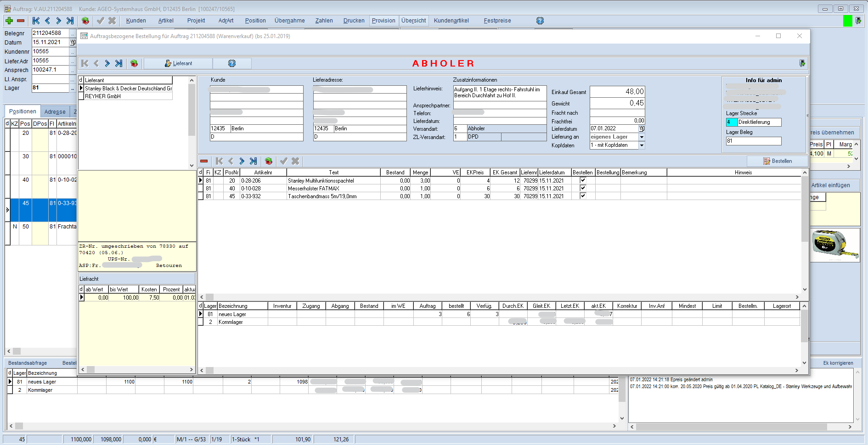This screenshot has height=445, width=868.
Task: Expand the Lieferung an dropdown
Action: [x=642, y=137]
